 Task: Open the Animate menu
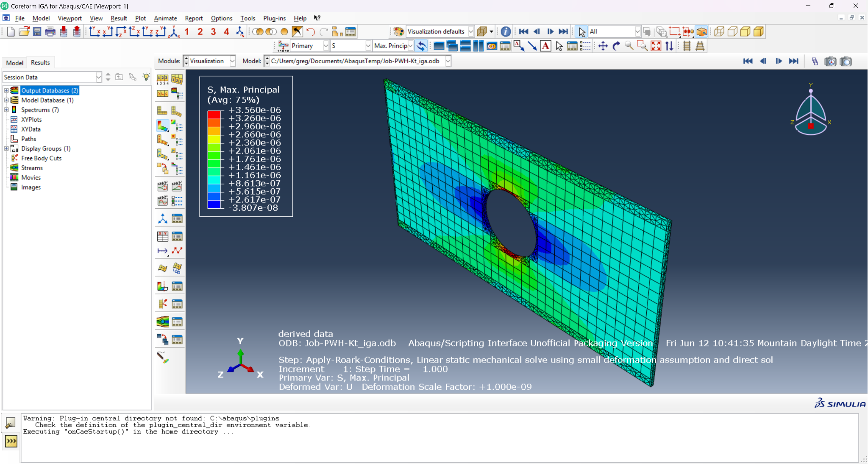pos(165,18)
